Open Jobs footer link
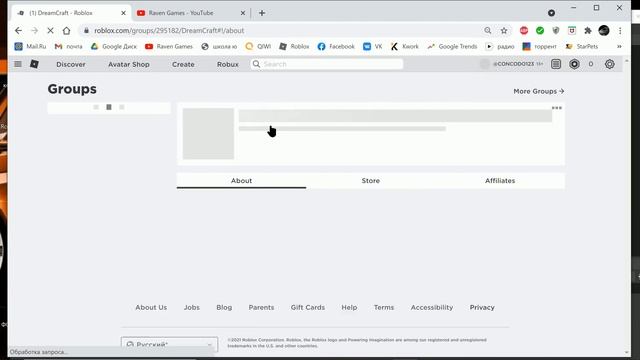Viewport: 640px width, 360px height. click(x=192, y=308)
